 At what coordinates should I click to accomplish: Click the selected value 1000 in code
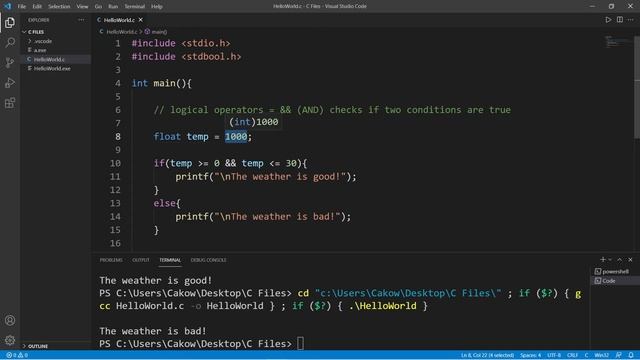coord(236,136)
